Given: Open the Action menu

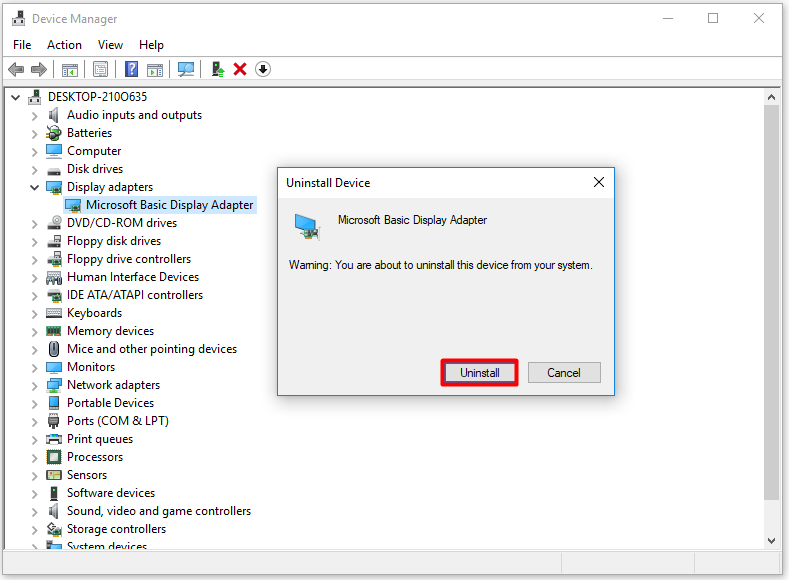Looking at the screenshot, I should (x=64, y=45).
